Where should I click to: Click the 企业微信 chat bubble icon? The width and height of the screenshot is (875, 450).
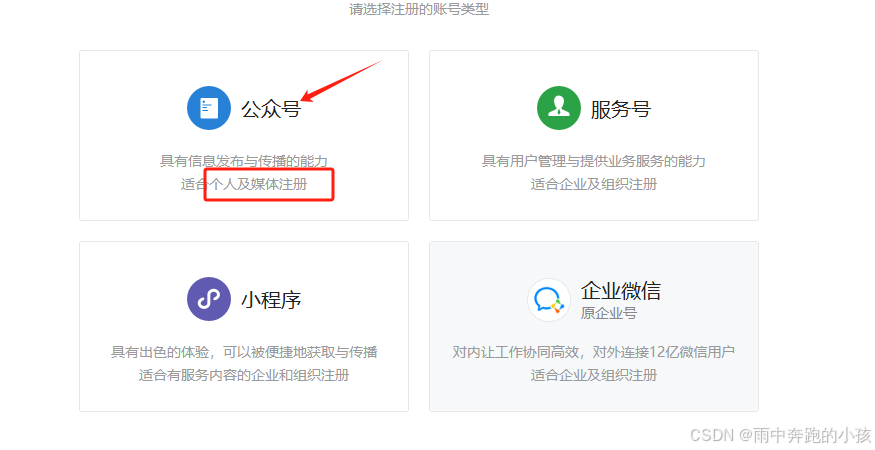pyautogui.click(x=549, y=300)
